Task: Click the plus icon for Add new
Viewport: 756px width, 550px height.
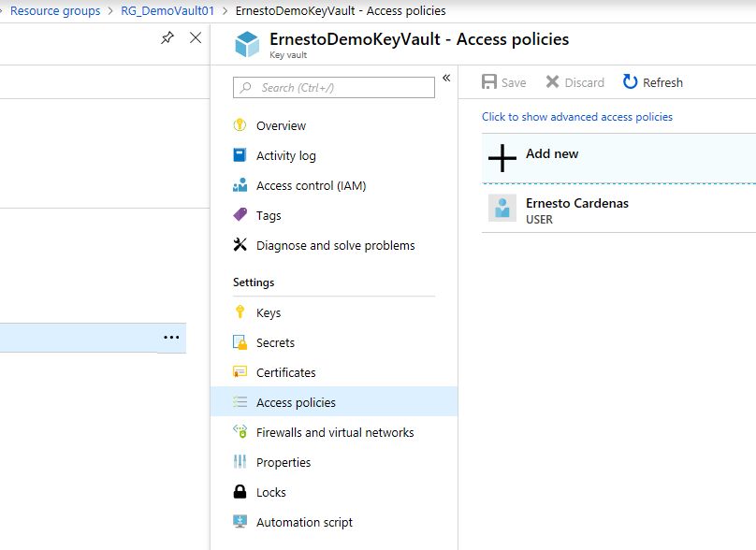Action: click(502, 158)
